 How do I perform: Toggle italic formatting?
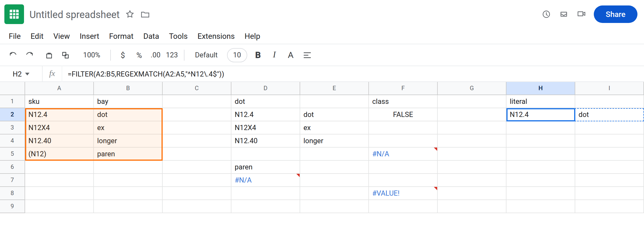pos(274,55)
